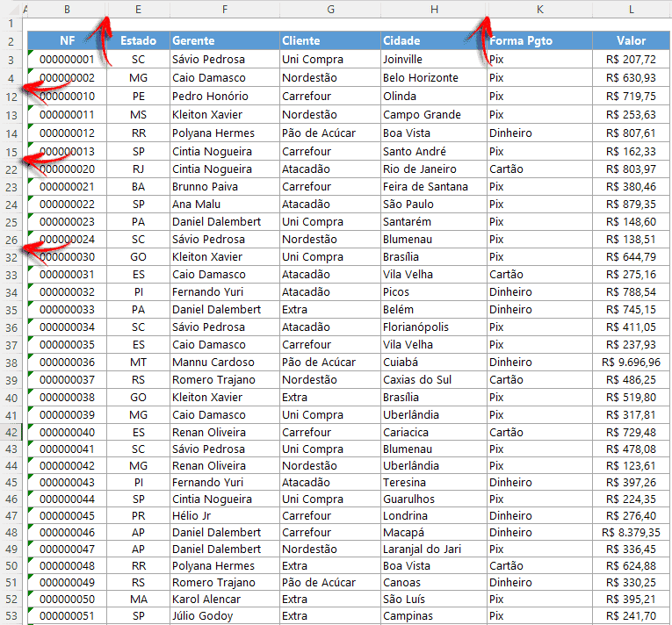The image size is (672, 625).
Task: Select the Júlio Godoy manager cell
Action: pyautogui.click(x=225, y=615)
